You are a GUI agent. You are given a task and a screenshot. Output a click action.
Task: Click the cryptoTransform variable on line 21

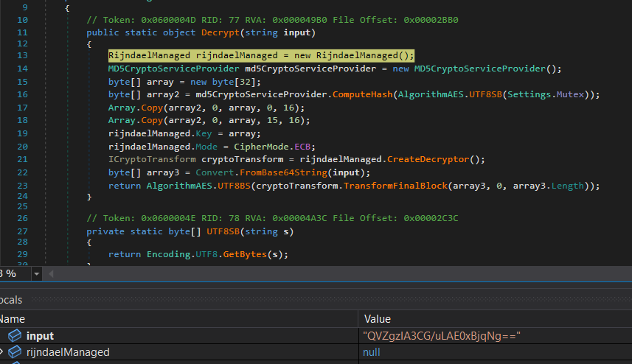pos(242,159)
